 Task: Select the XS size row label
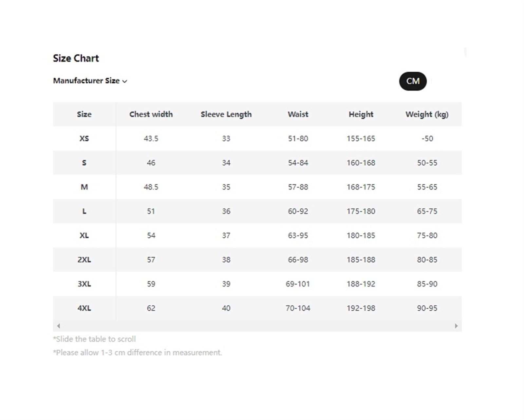[x=84, y=138]
